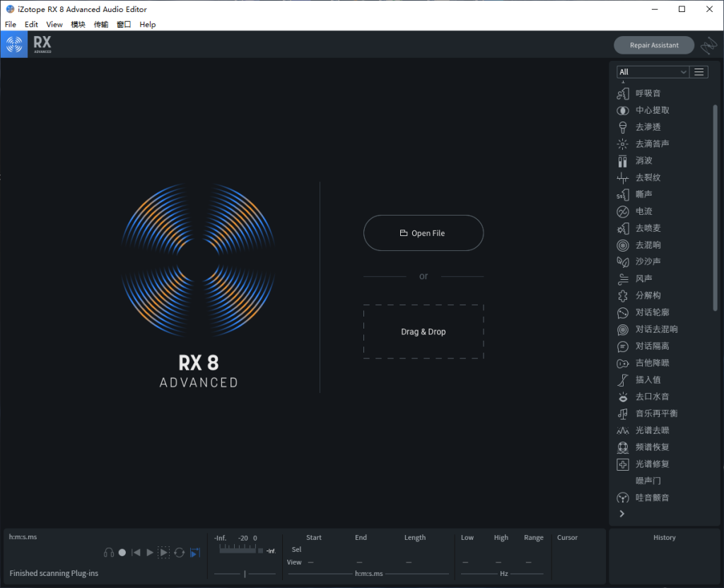The width and height of the screenshot is (724, 588).
Task: Click the iZotope logo in the header
Action: (14, 45)
